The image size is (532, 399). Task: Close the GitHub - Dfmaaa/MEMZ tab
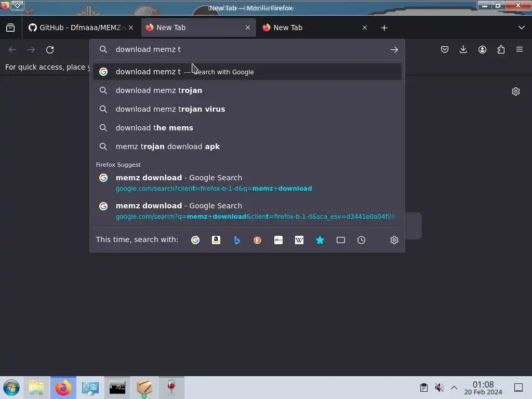click(131, 28)
